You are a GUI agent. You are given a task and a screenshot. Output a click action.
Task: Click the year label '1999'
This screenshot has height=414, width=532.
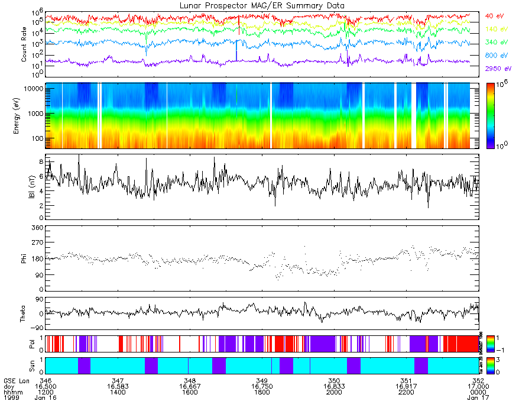click(x=12, y=397)
